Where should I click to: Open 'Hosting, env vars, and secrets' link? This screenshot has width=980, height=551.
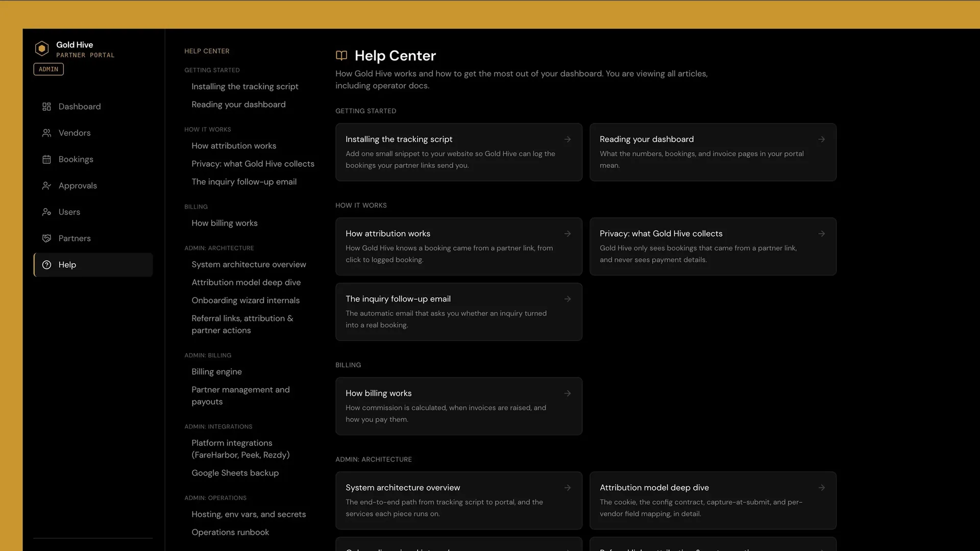coord(249,514)
